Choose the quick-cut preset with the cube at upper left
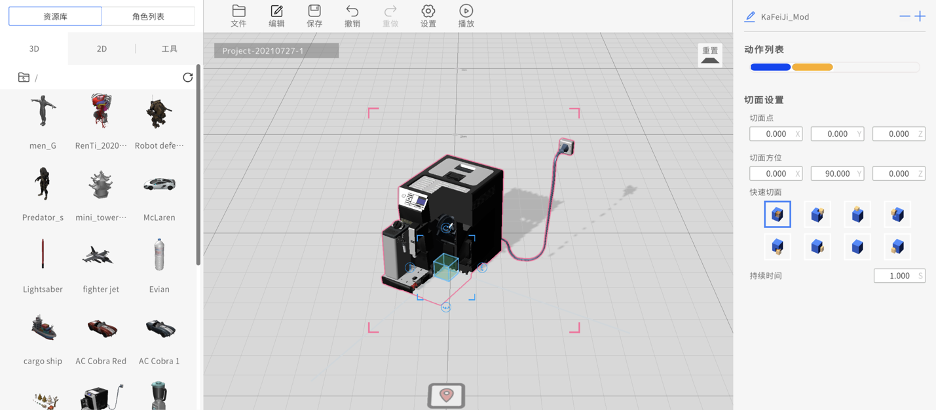The height and width of the screenshot is (410, 936). tap(897, 214)
